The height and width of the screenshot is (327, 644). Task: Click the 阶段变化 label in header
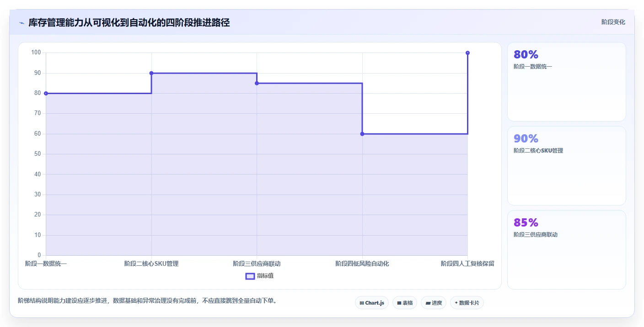pos(613,22)
